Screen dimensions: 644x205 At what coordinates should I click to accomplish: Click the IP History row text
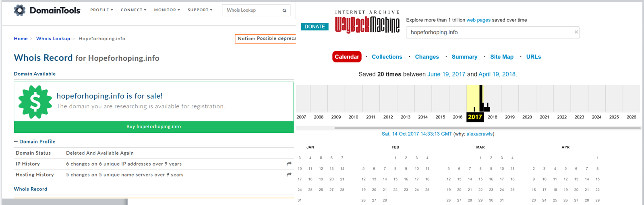[x=124, y=164]
